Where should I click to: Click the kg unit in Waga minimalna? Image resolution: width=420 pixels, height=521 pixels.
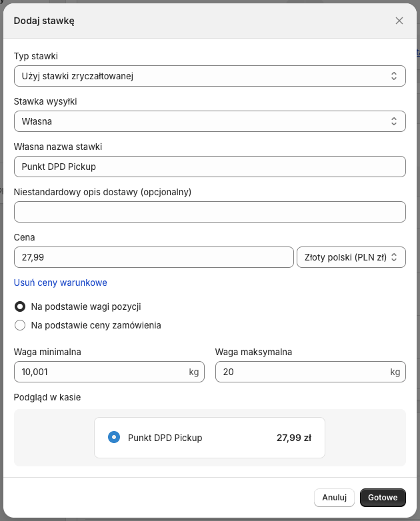[194, 372]
